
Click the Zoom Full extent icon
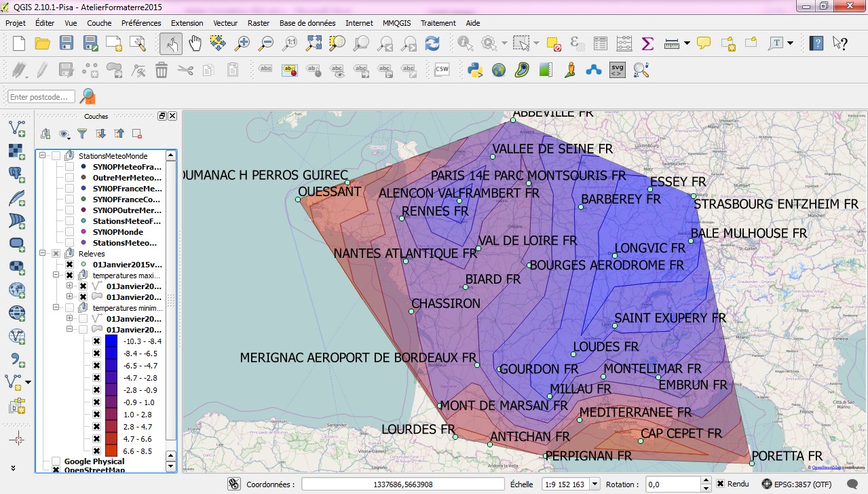[314, 44]
